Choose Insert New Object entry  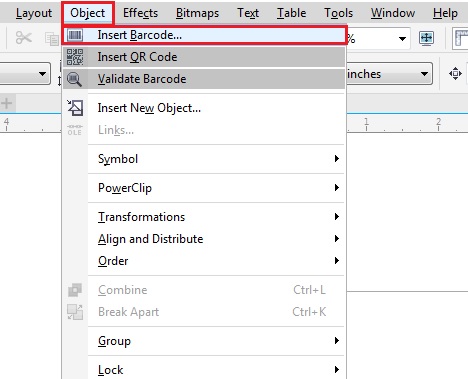204,108
